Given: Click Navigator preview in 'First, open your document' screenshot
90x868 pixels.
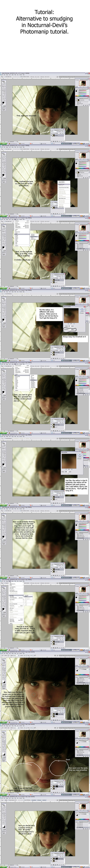Looking at the screenshot, I should pos(83,83).
